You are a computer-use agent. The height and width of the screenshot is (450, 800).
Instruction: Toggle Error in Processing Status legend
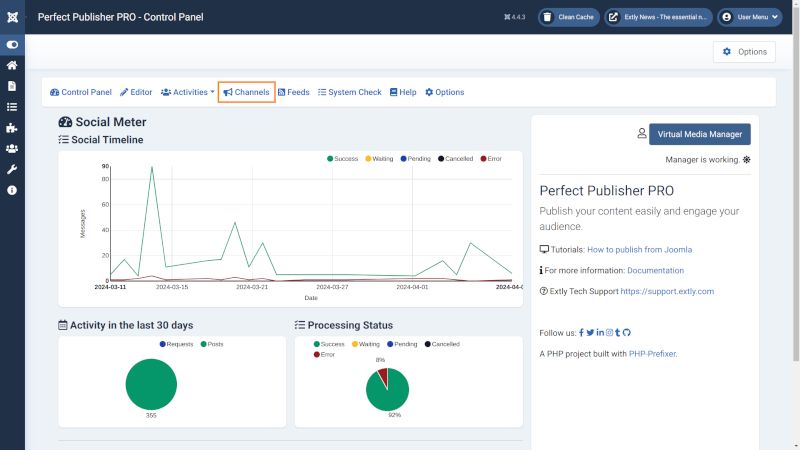[x=324, y=354]
